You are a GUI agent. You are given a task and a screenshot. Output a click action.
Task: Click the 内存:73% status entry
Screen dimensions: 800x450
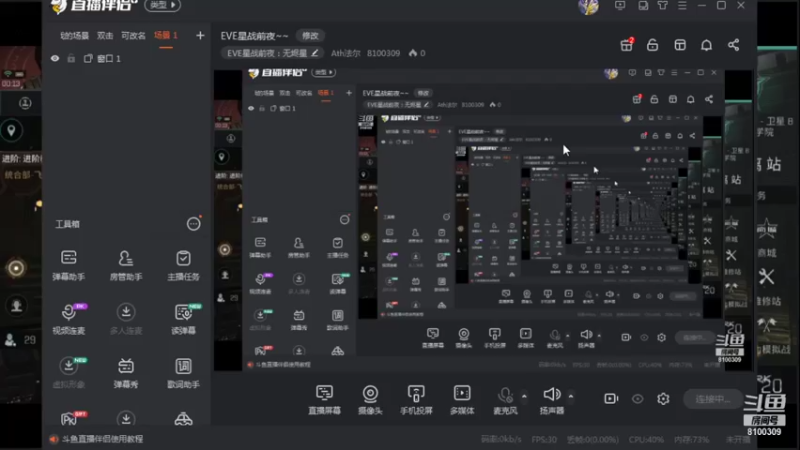click(691, 439)
